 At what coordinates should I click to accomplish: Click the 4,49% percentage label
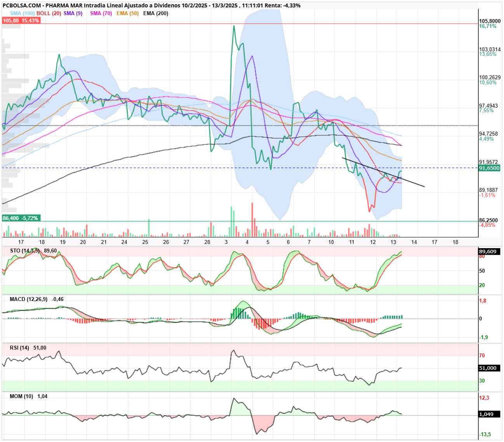487,139
